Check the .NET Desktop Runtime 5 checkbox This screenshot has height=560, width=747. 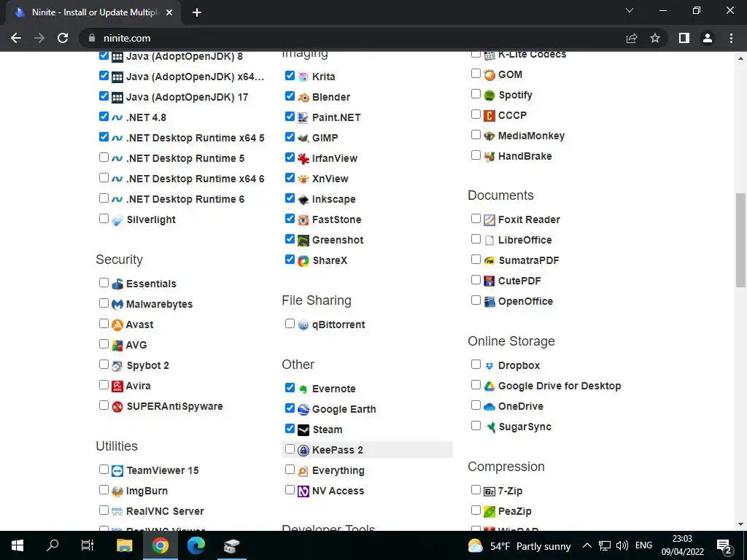pos(104,157)
